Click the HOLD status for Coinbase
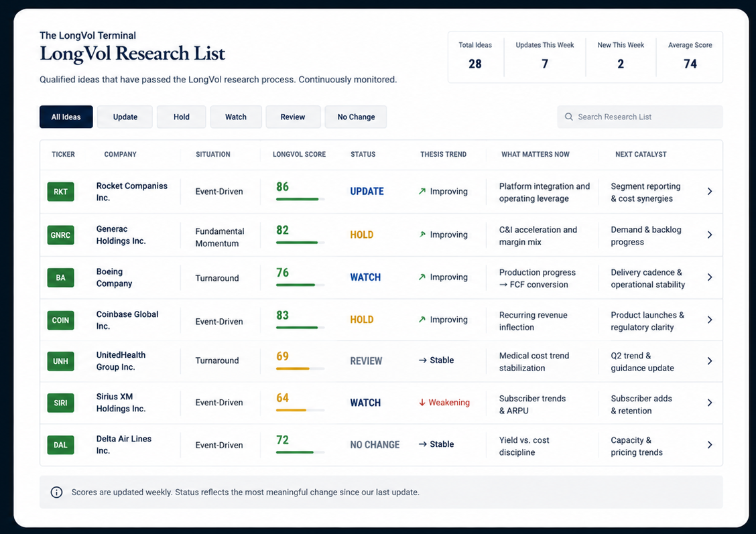 pos(362,320)
